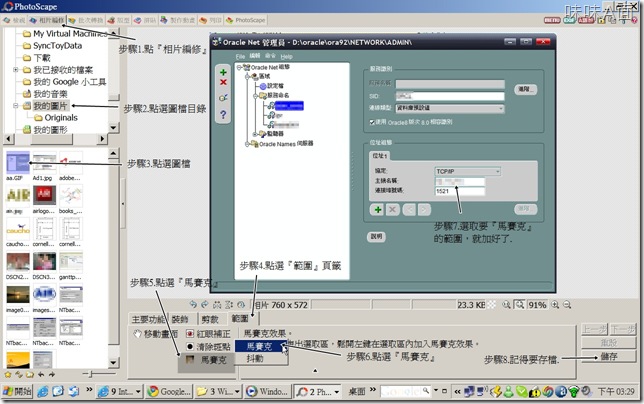Click the star favorites icon
Viewport: 644px width, 404px height.
click(x=7, y=374)
